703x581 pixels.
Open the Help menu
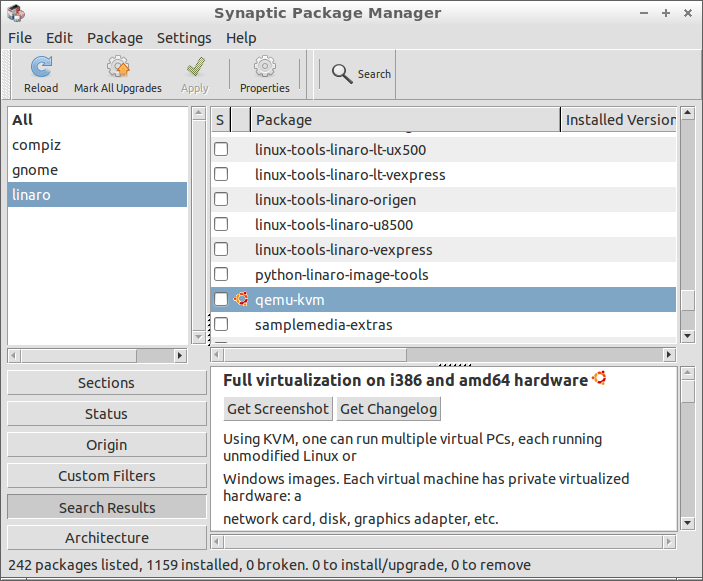(241, 38)
